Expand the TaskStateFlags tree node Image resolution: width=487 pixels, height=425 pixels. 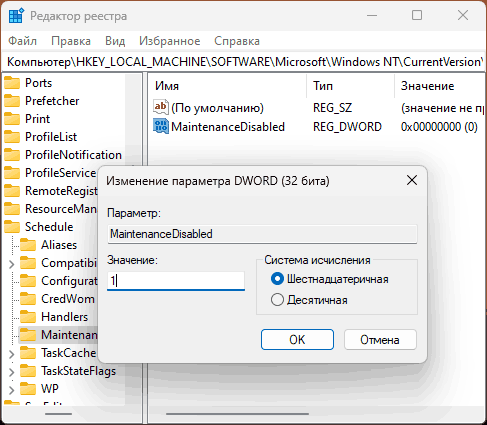click(12, 372)
